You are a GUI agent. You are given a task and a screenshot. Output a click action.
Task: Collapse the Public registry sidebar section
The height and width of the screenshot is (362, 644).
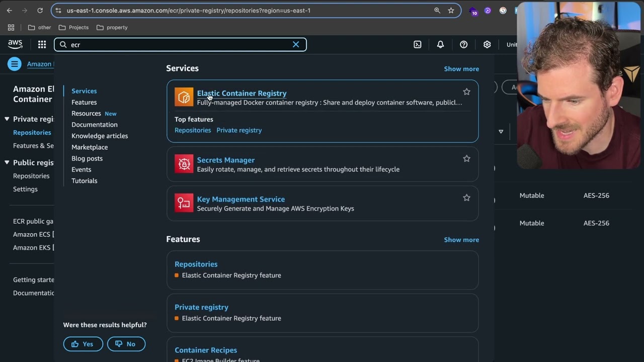[x=7, y=162]
